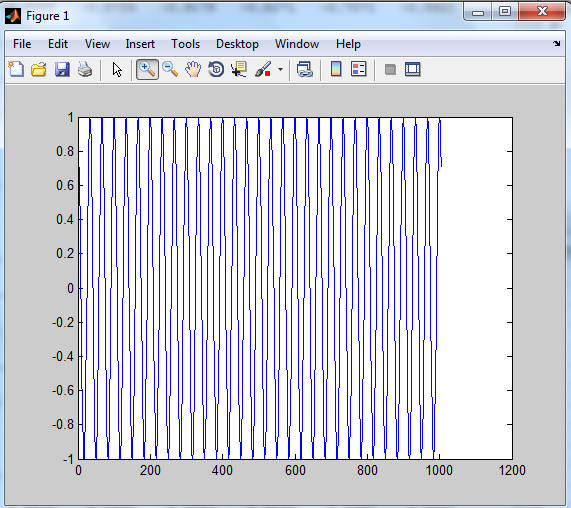The height and width of the screenshot is (508, 571).
Task: Toggle the Zoom In tool
Action: click(x=147, y=69)
